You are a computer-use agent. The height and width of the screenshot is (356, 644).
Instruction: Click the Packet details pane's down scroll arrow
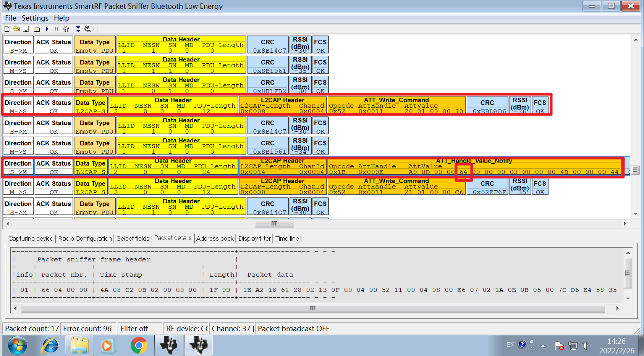click(x=628, y=298)
